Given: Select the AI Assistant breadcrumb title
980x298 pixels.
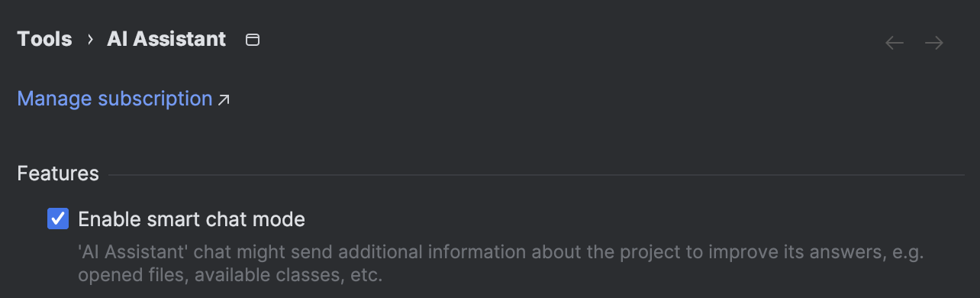Looking at the screenshot, I should (166, 39).
